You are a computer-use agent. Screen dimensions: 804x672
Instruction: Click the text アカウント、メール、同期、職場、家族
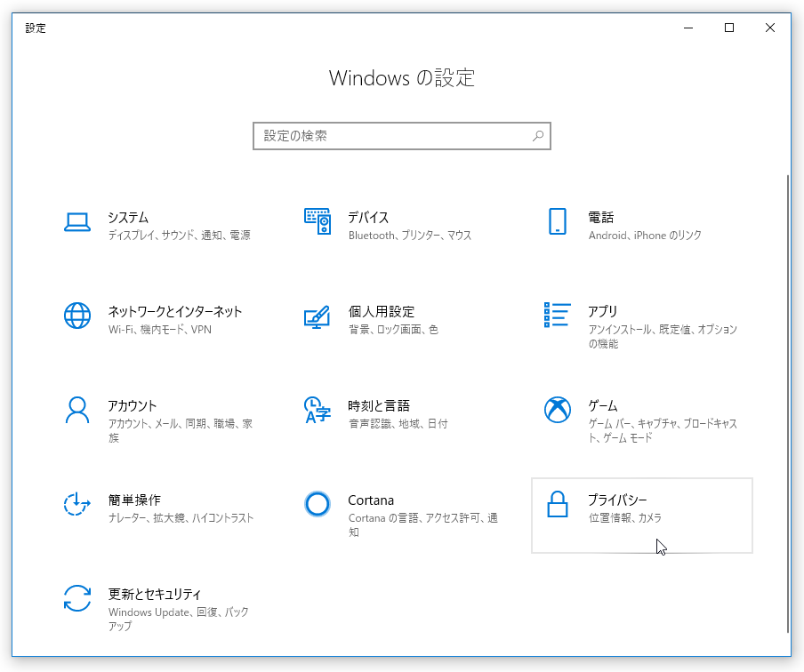181,430
